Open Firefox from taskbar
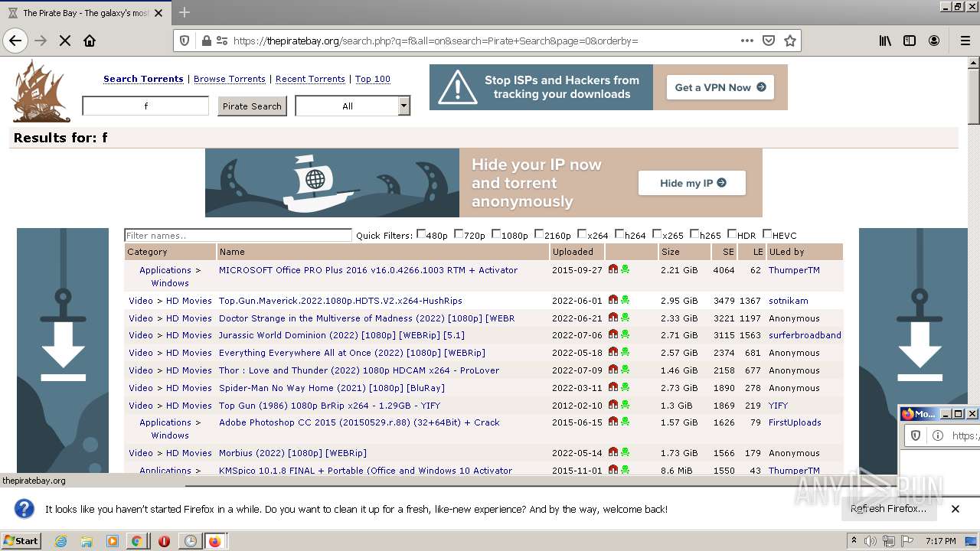Viewport: 980px width, 551px height. point(214,541)
